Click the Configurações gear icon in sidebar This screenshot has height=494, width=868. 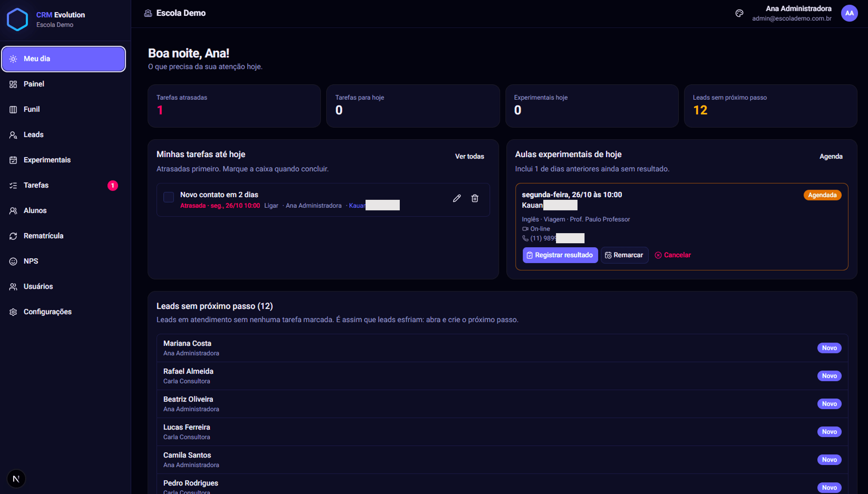[x=13, y=312]
